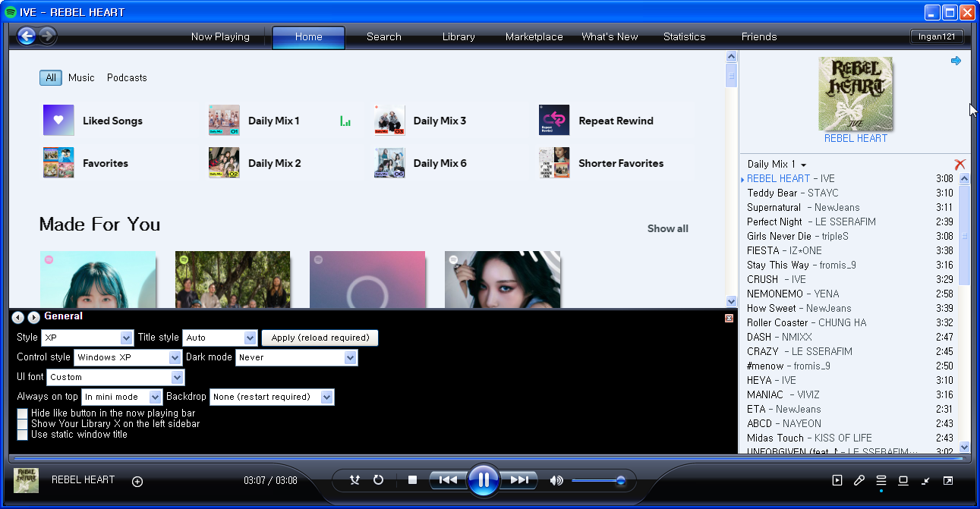The height and width of the screenshot is (509, 980).
Task: Enable Show Your Library X on left sidebar
Action: point(22,424)
